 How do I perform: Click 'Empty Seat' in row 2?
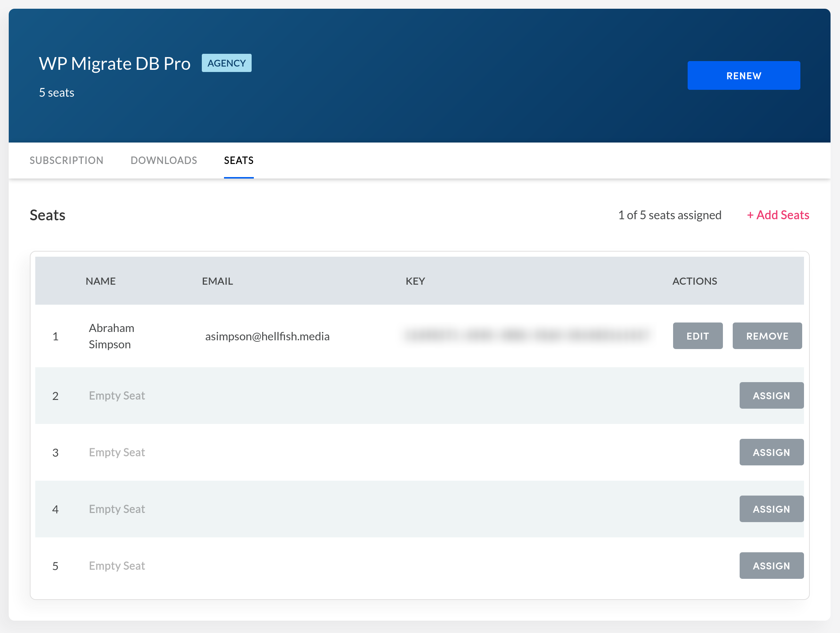coord(117,396)
